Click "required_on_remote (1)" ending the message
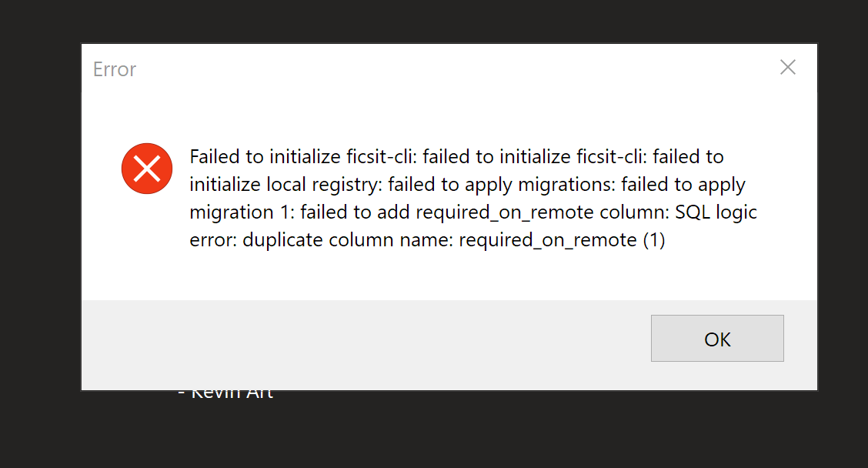This screenshot has width=868, height=468. coord(562,240)
